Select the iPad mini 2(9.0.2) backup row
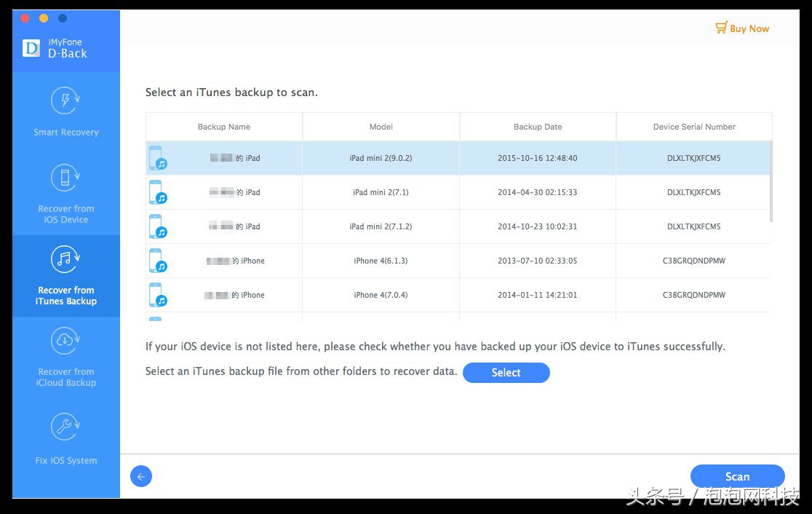This screenshot has height=514, width=812. (x=458, y=158)
